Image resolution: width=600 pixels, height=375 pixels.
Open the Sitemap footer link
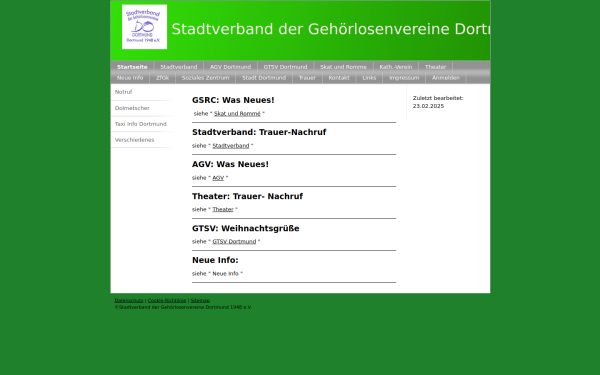[200, 300]
